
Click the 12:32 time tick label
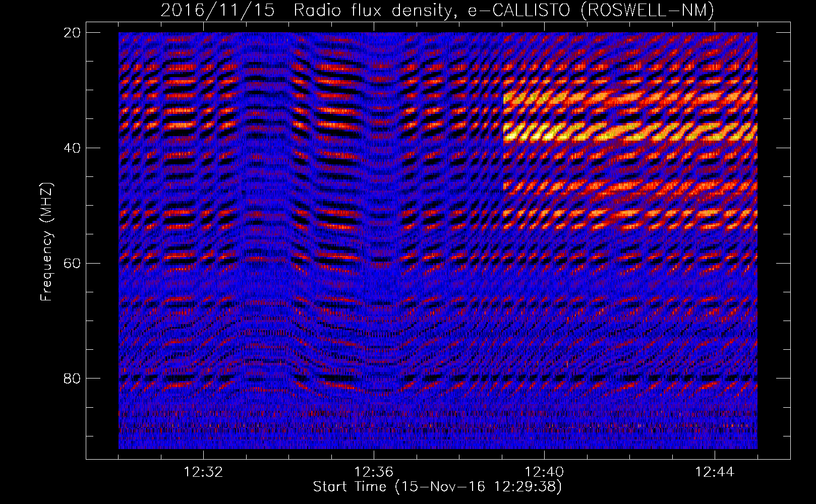click(x=203, y=472)
